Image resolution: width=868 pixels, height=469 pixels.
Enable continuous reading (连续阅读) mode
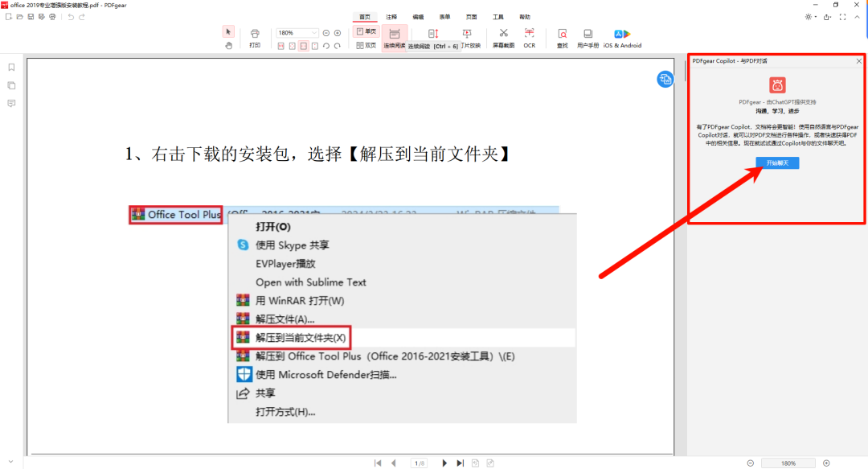(394, 35)
